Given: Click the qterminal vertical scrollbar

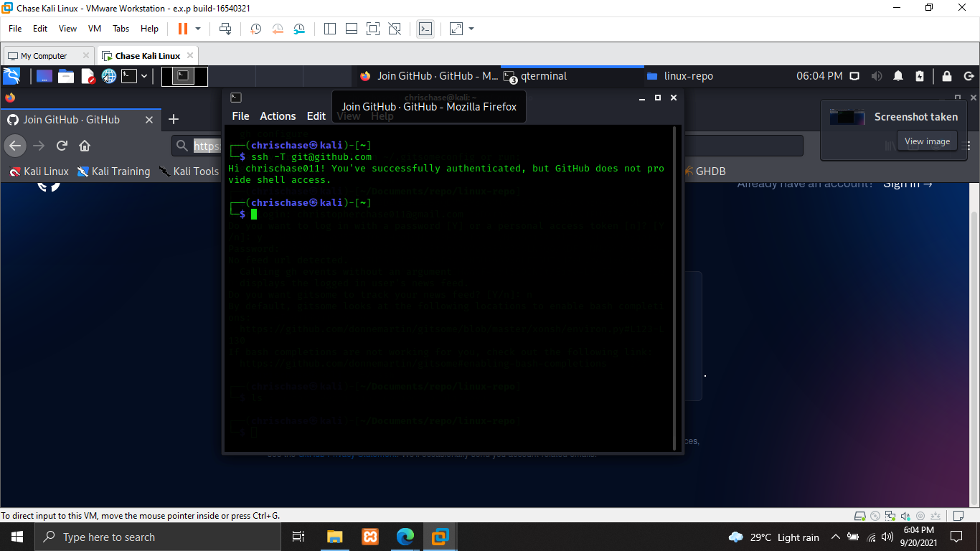Looking at the screenshot, I should click(674, 288).
